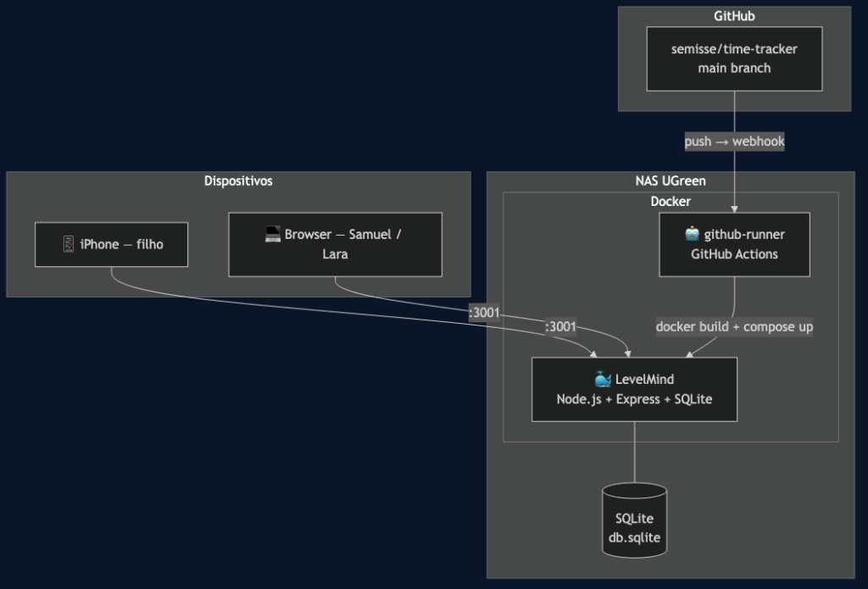Click the "main branch" text

click(x=734, y=68)
